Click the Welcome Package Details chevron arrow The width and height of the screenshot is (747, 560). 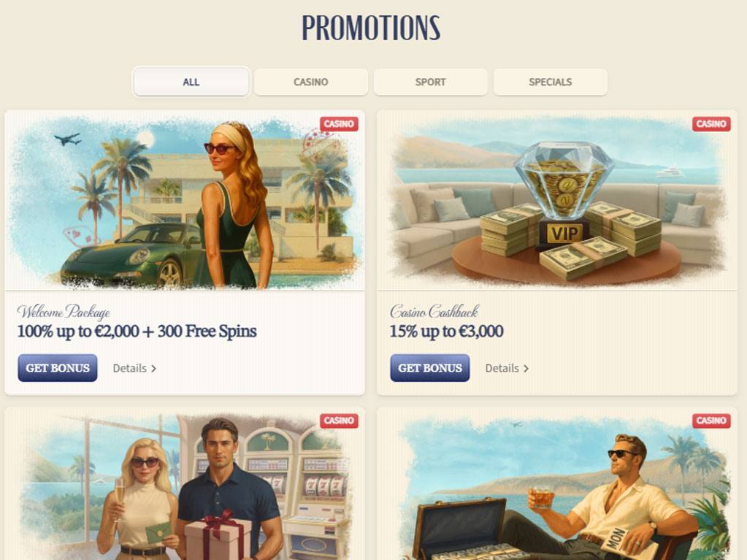[153, 369]
